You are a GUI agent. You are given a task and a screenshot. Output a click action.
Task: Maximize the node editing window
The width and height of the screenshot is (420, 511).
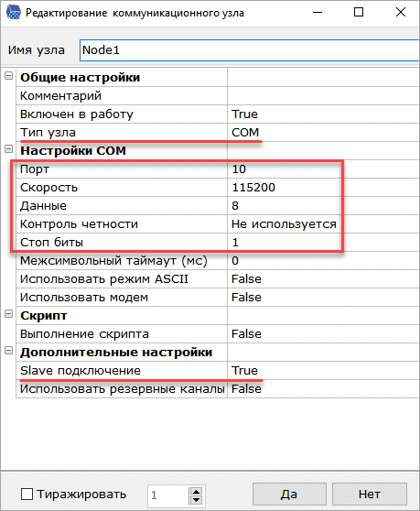tap(359, 13)
